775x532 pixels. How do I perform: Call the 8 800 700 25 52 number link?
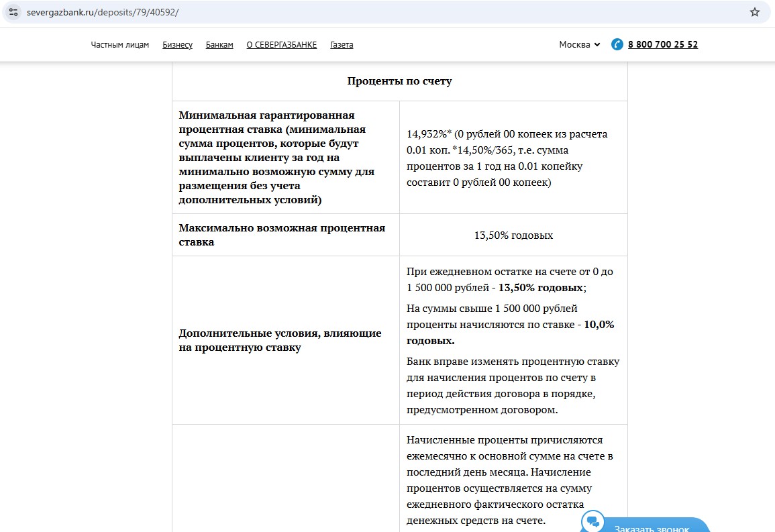[662, 45]
